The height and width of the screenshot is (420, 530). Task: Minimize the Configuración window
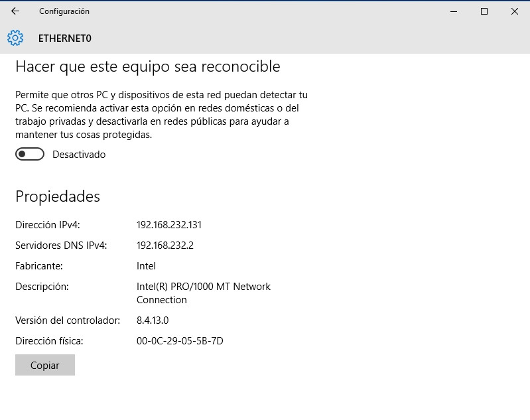(454, 11)
